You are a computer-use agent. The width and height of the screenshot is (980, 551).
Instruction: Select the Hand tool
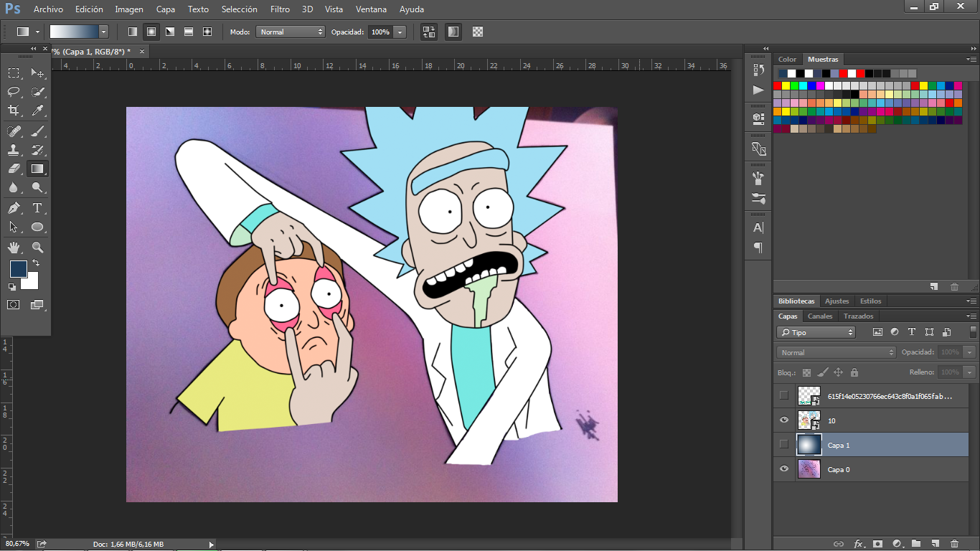click(14, 248)
